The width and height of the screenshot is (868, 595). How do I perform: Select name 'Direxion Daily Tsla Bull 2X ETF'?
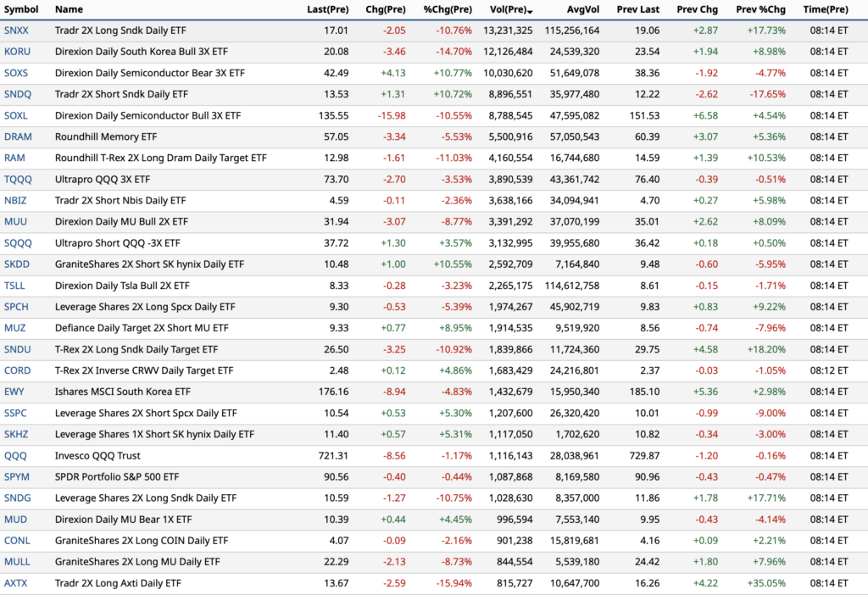(x=122, y=286)
